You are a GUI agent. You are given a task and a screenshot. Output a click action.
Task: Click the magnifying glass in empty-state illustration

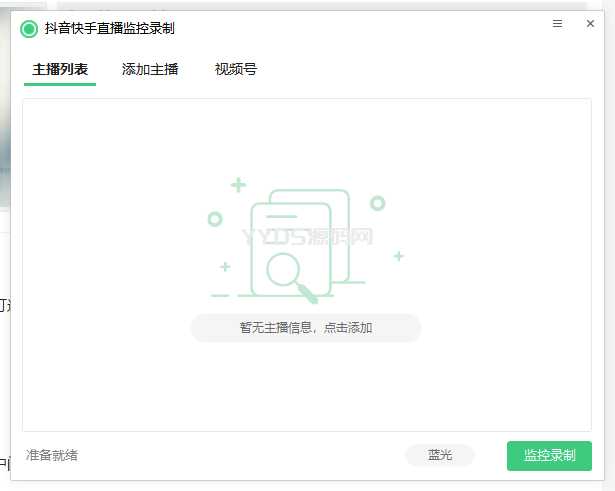pyautogui.click(x=283, y=270)
